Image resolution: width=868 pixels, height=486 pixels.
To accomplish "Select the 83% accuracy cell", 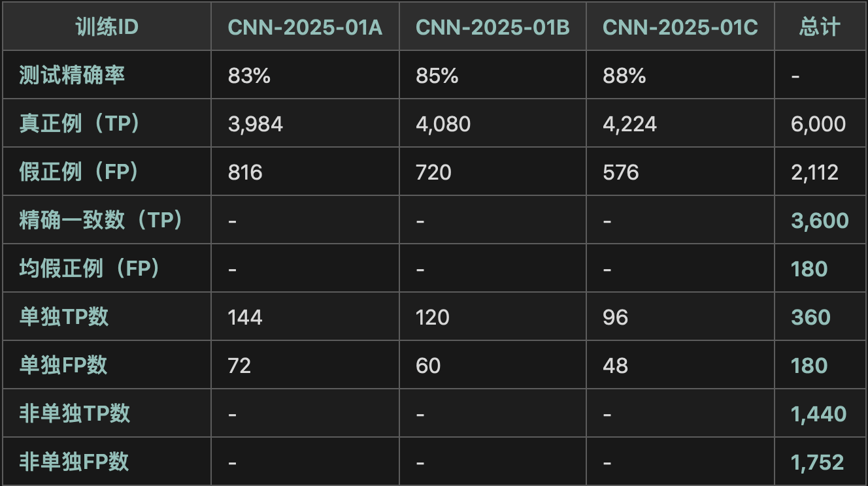I will [249, 76].
